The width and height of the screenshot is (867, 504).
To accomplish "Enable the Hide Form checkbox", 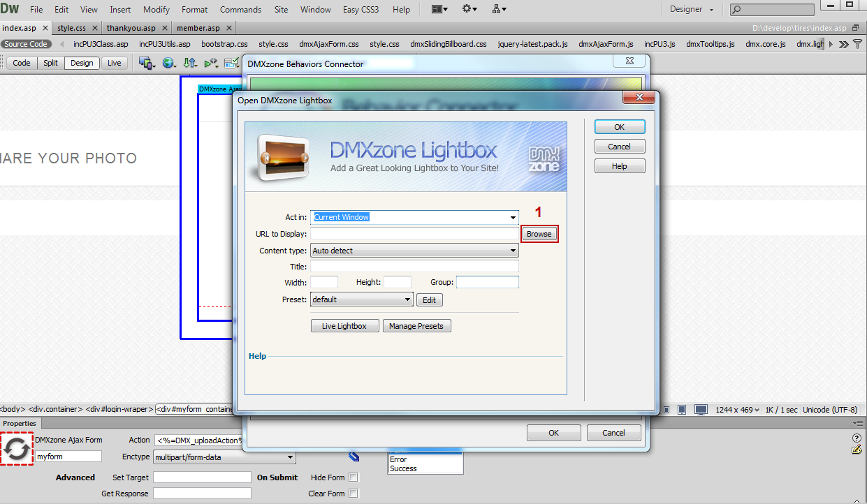I will [x=354, y=477].
